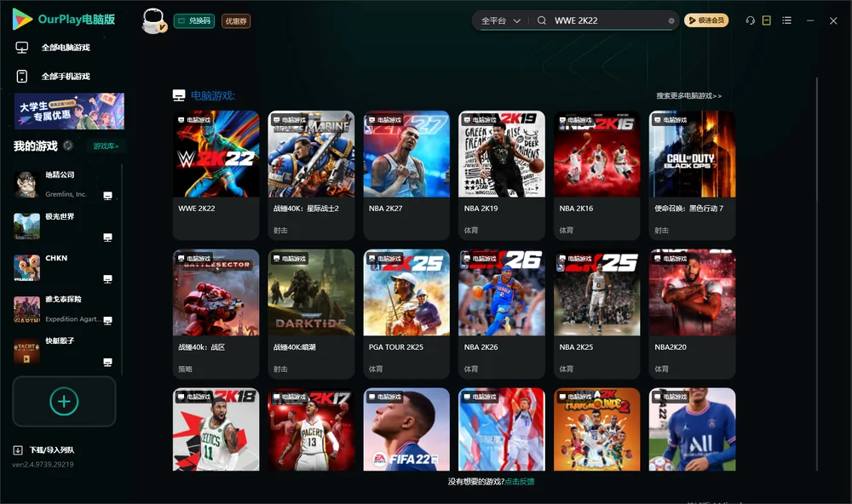
Task: Open the NBA 2K27 game card
Action: point(406,175)
